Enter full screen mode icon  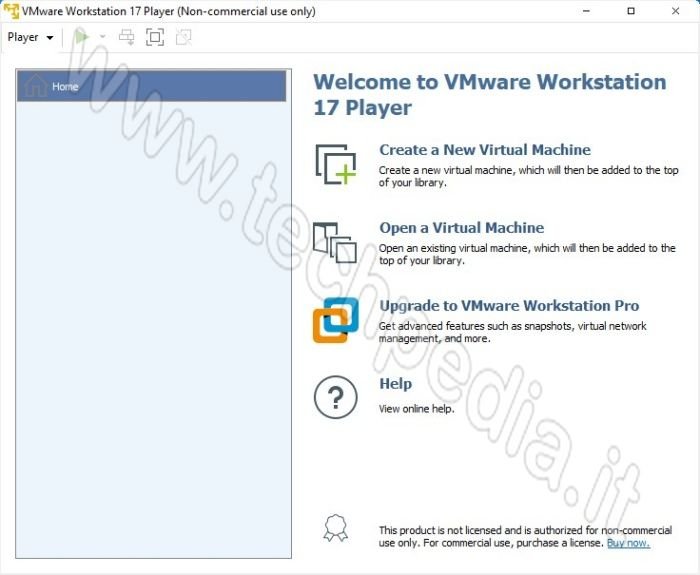[155, 37]
